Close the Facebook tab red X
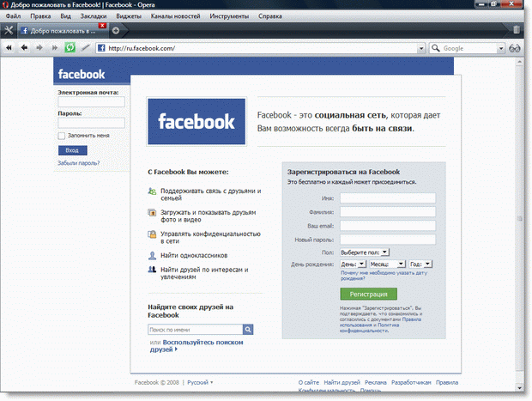This screenshot has height=401, width=532. click(102, 26)
